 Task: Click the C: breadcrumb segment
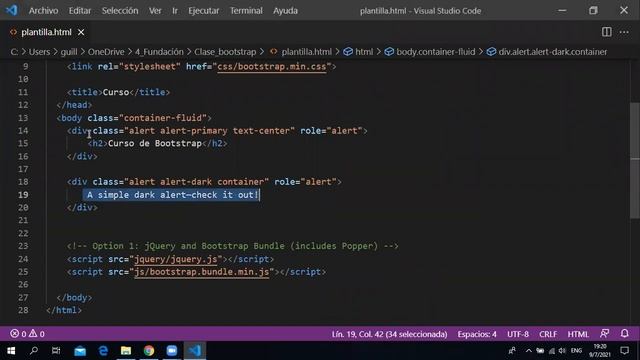click(x=14, y=52)
